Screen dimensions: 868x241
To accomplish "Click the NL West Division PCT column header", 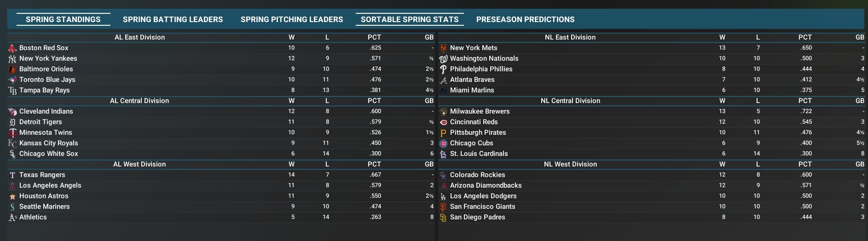I will tap(805, 164).
